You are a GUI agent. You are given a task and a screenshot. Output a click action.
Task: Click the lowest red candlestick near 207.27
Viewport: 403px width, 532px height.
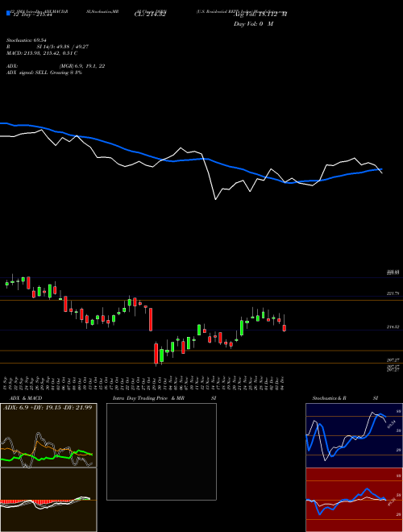[x=156, y=354]
